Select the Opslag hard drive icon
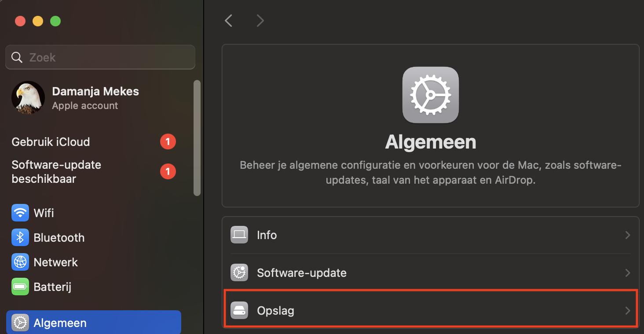644x334 pixels. (x=239, y=310)
